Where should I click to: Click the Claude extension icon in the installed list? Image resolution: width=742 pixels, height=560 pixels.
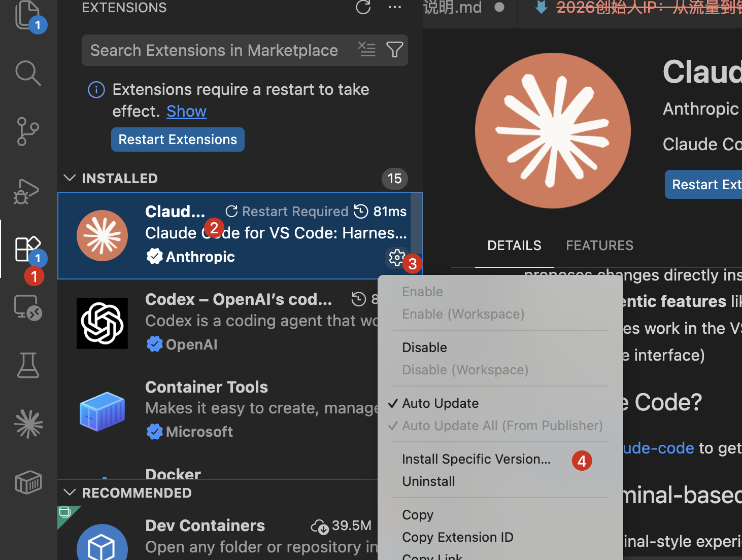pos(102,235)
